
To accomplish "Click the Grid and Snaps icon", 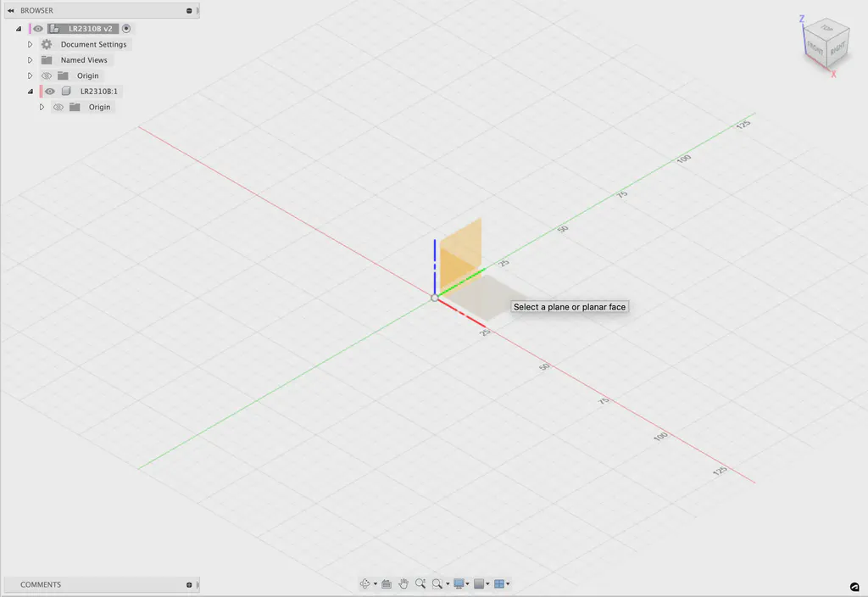I will (480, 583).
